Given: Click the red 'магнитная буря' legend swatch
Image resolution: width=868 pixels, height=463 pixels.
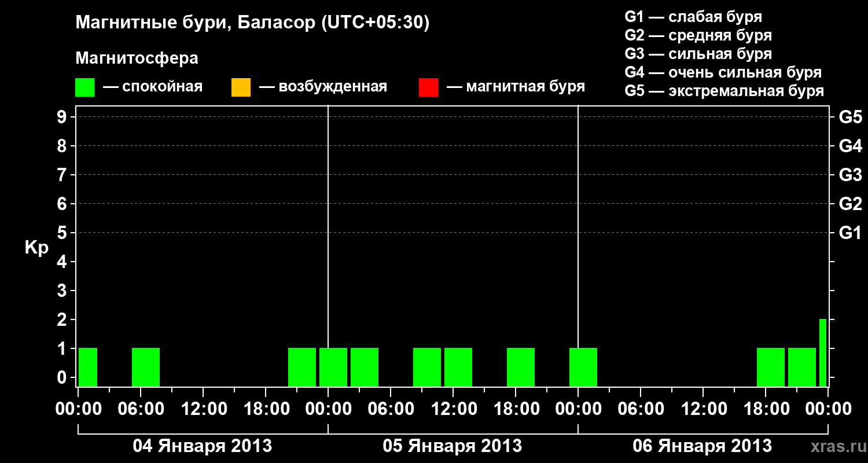Looking at the screenshot, I should pos(428,87).
